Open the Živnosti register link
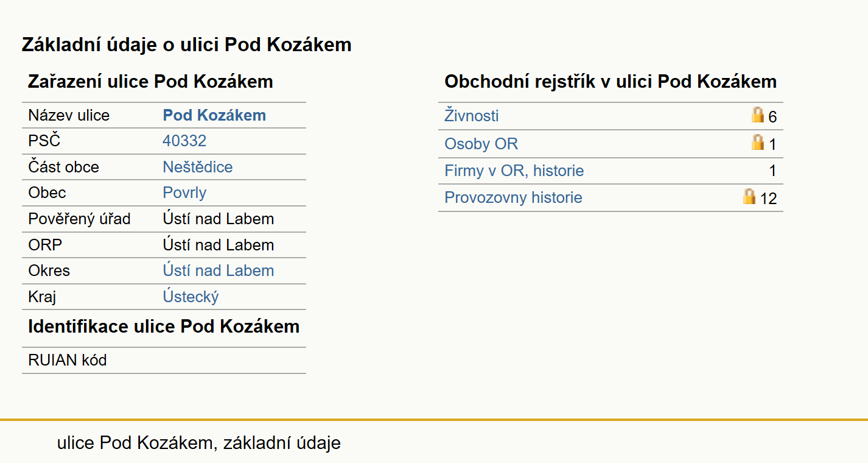868x463 pixels. pyautogui.click(x=472, y=116)
